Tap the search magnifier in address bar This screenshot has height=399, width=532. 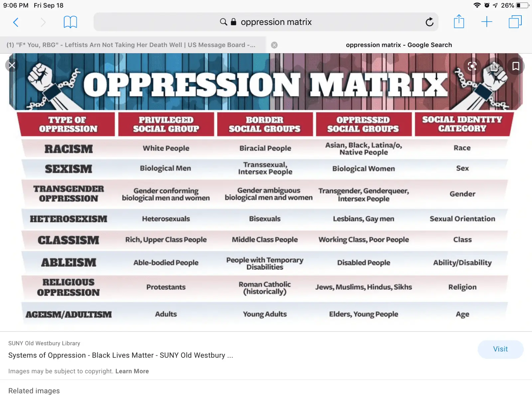click(x=223, y=22)
